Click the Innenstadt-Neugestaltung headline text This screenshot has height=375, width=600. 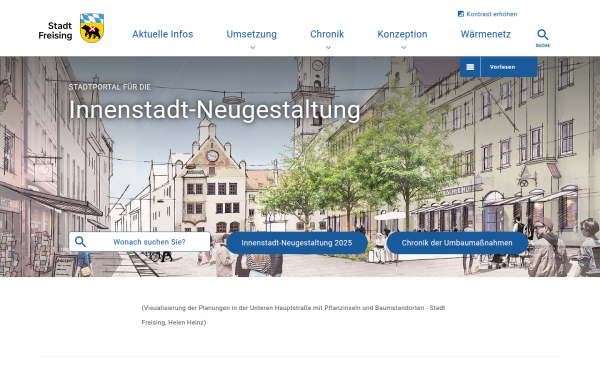(x=214, y=110)
